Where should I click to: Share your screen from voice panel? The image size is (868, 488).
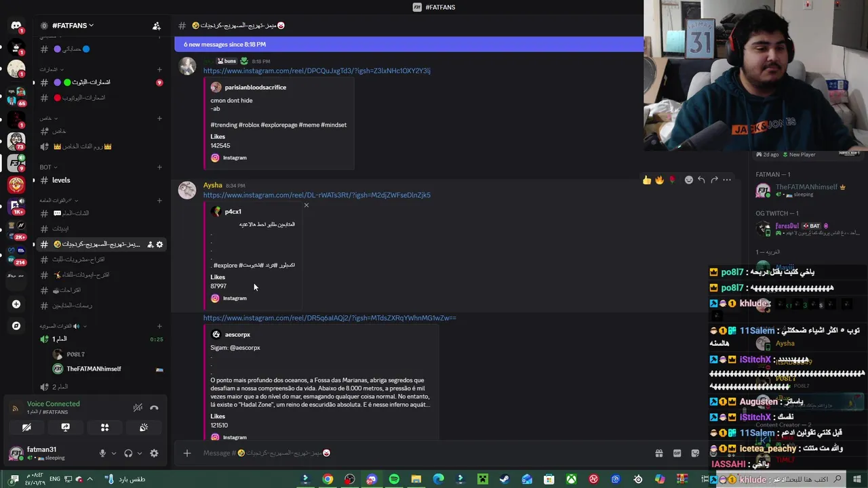tap(66, 428)
